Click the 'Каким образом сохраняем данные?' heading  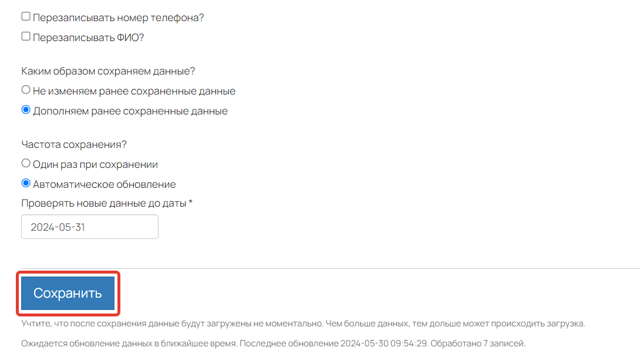(x=108, y=71)
